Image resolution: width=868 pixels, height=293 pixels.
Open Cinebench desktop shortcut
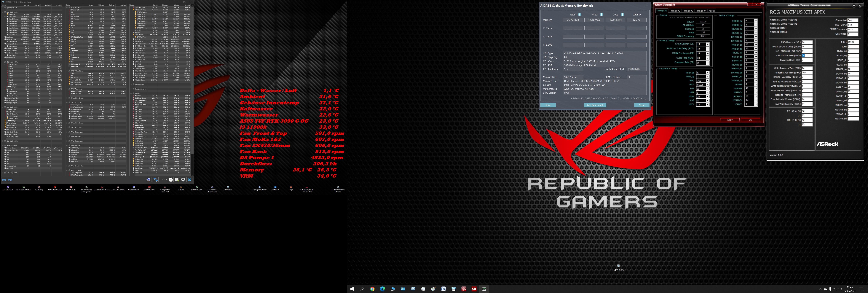212,189
